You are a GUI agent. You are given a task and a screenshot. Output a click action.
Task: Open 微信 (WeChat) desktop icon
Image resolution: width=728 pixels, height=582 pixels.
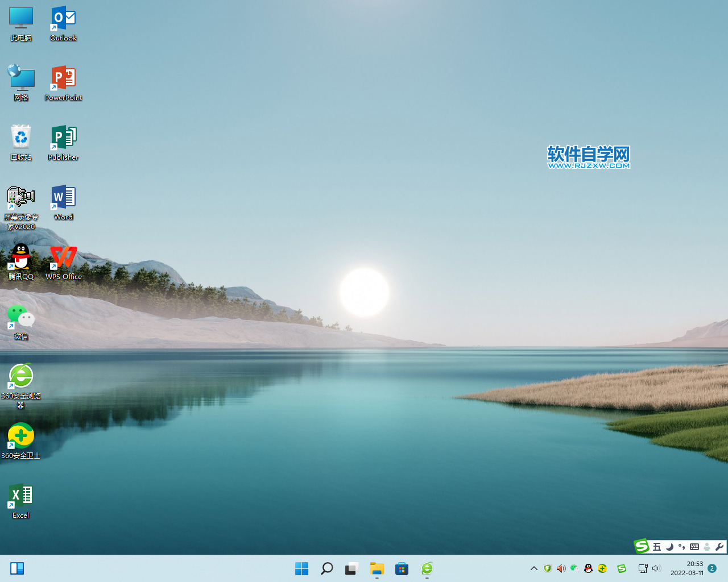pos(20,318)
